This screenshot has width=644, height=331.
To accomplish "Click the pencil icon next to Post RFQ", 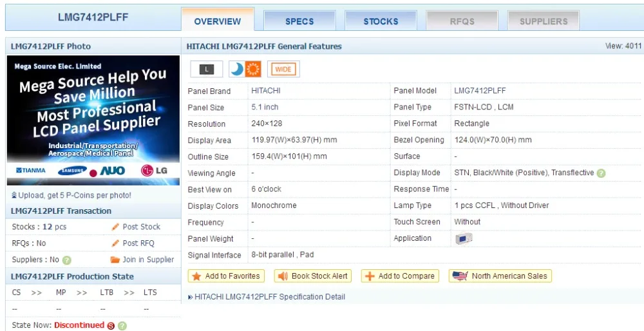I will pos(115,243).
